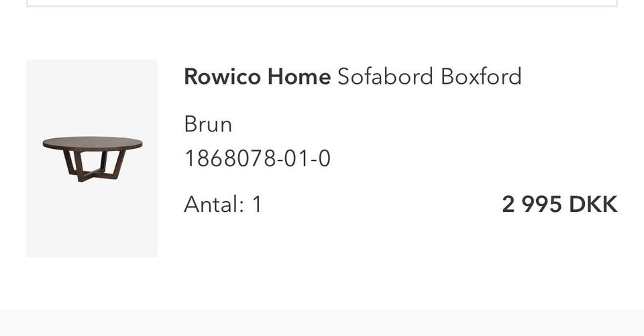
Task: Click the word Rowico in the brand
Action: 222,76
